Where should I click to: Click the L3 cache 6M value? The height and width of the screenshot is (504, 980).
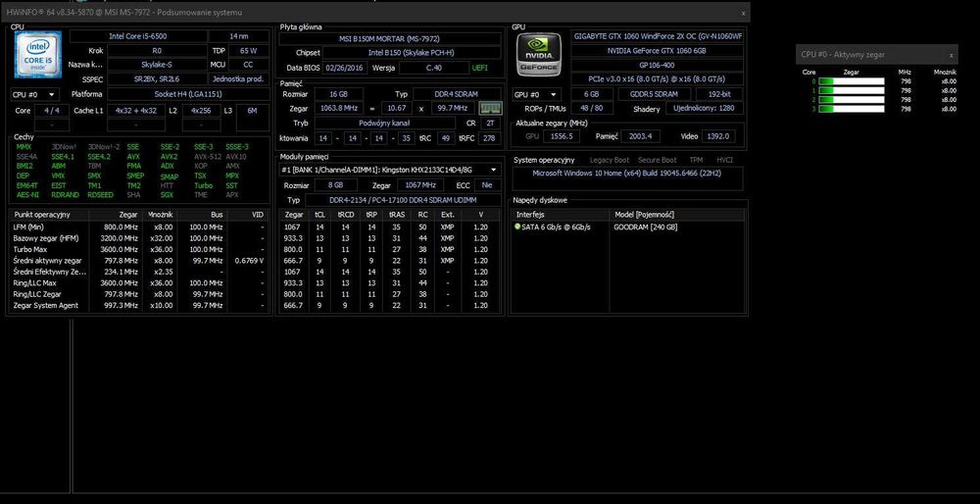click(x=253, y=111)
